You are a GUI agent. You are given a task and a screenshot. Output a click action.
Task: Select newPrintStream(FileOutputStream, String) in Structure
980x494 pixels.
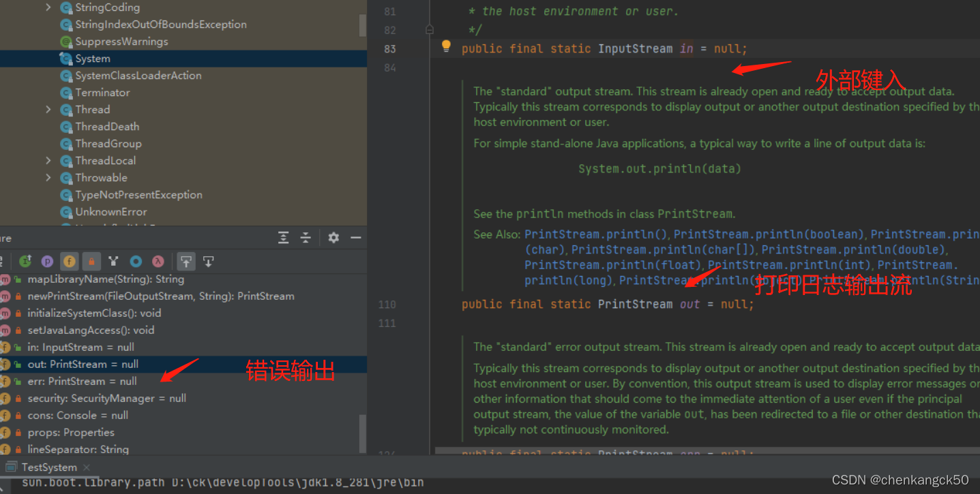coord(161,296)
